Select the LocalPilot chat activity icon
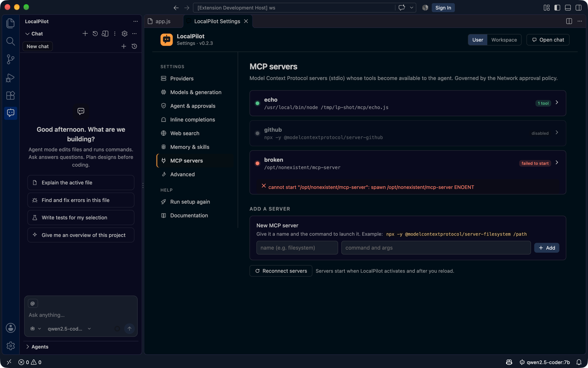Screen dimensions: 588x368 [11, 113]
